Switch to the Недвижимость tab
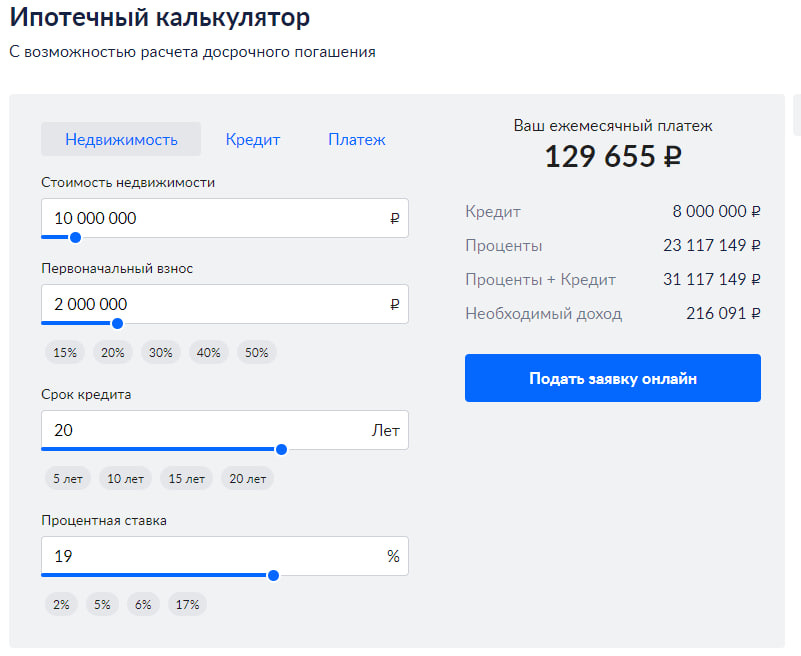801x656 pixels. click(x=121, y=140)
